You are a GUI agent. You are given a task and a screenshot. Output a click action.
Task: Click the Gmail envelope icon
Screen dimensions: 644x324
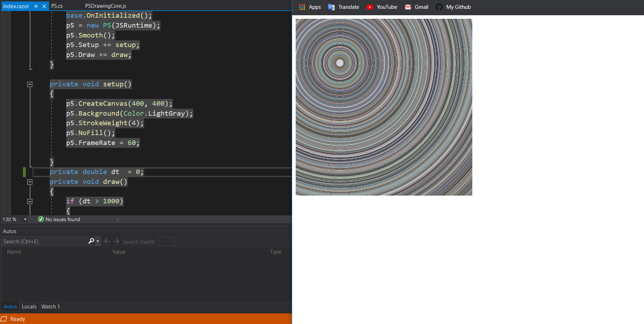coord(408,7)
